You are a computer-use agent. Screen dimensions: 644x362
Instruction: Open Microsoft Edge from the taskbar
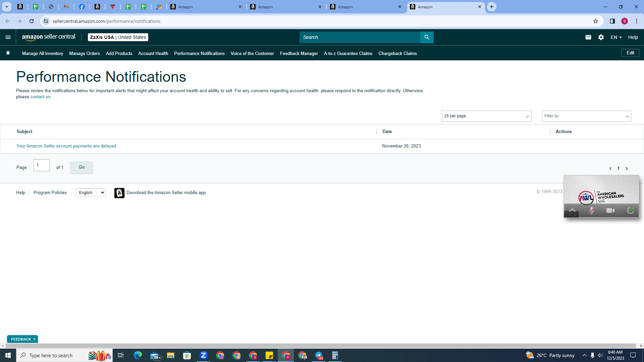138,355
